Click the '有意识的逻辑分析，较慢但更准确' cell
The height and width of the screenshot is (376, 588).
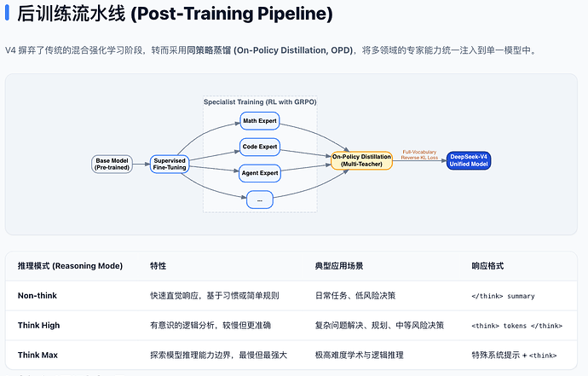pyautogui.click(x=210, y=326)
